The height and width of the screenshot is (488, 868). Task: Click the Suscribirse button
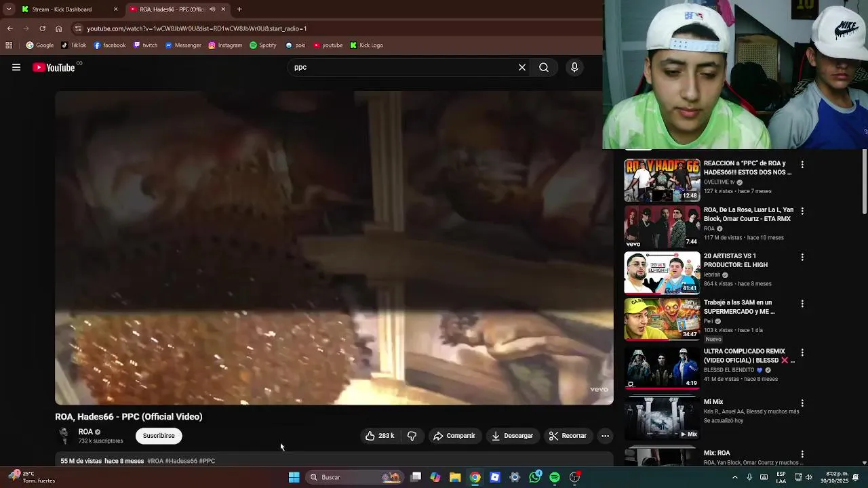pos(159,436)
